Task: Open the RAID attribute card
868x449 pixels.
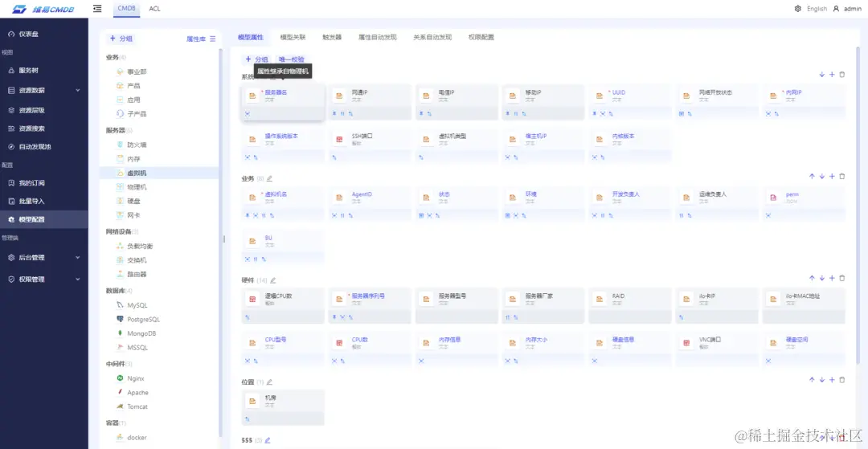Action: click(x=630, y=306)
